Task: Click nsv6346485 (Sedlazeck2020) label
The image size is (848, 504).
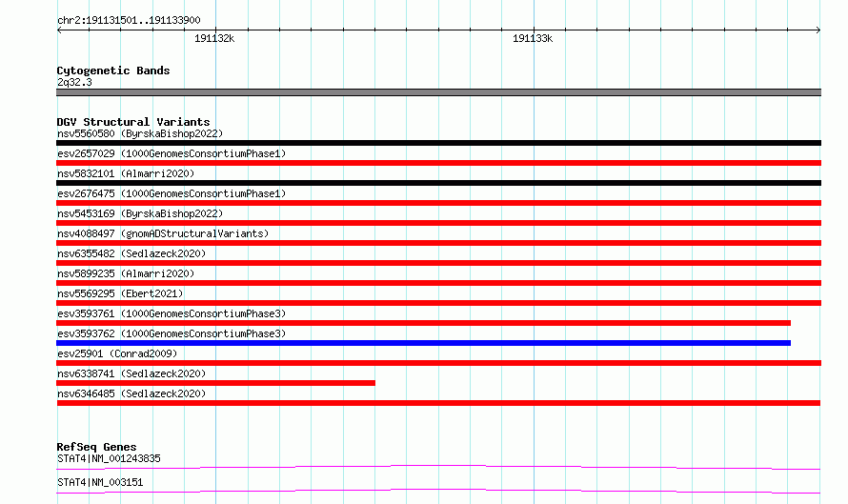Action: (131, 393)
